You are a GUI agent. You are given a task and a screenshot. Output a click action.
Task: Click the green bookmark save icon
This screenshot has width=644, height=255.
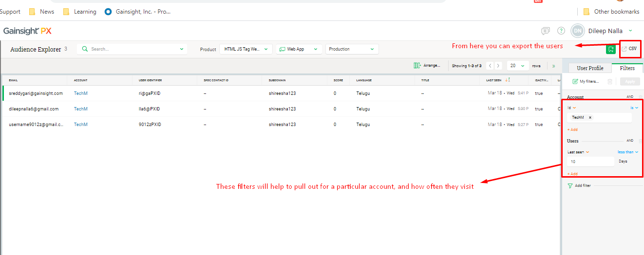611,49
